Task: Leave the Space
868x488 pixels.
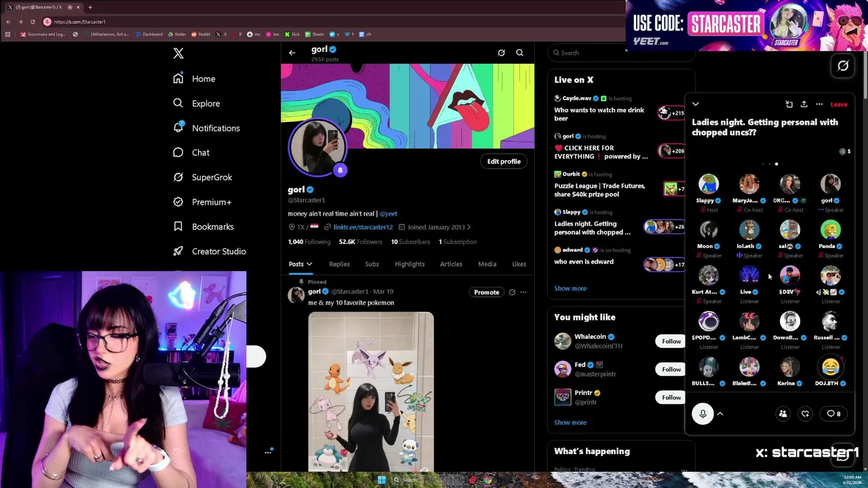Action: click(x=839, y=104)
